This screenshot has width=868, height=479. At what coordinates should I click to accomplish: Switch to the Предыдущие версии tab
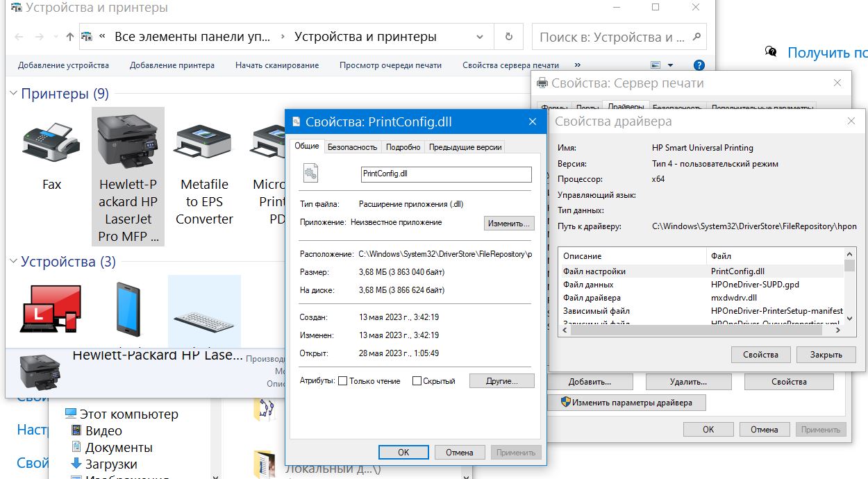[465, 147]
